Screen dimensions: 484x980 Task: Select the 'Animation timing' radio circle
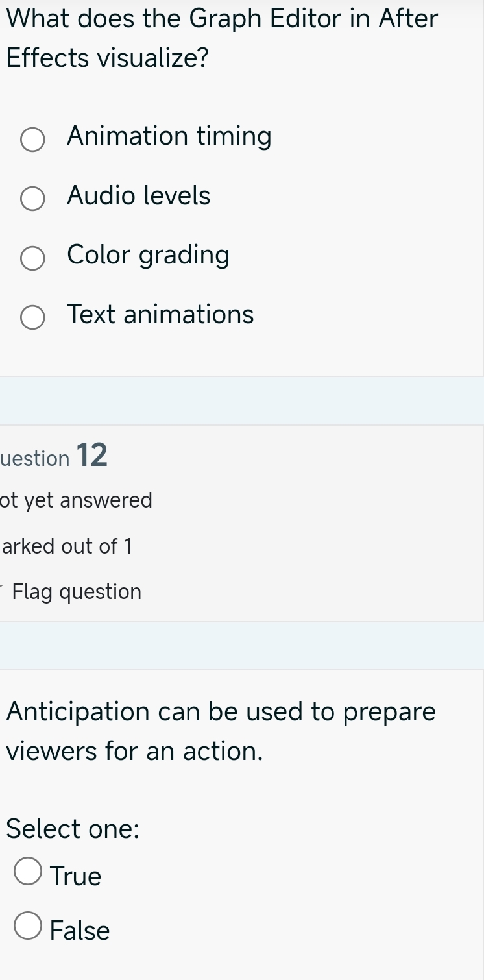click(x=32, y=140)
